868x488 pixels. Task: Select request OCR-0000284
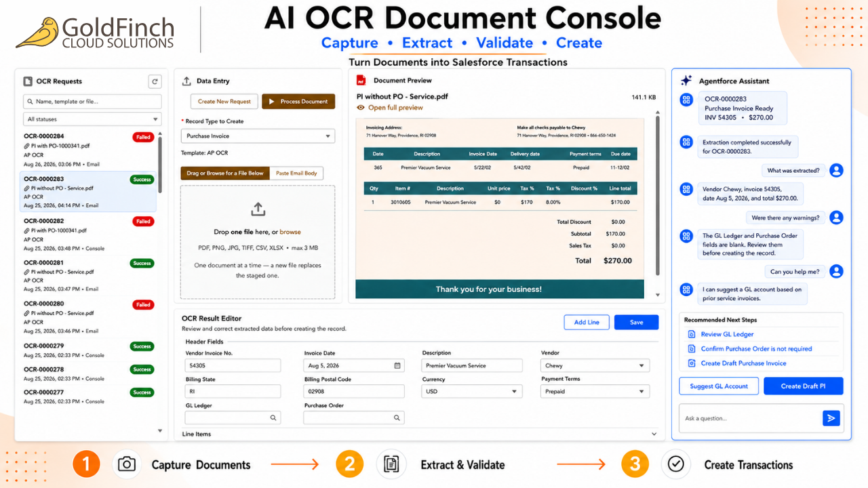tap(88, 150)
